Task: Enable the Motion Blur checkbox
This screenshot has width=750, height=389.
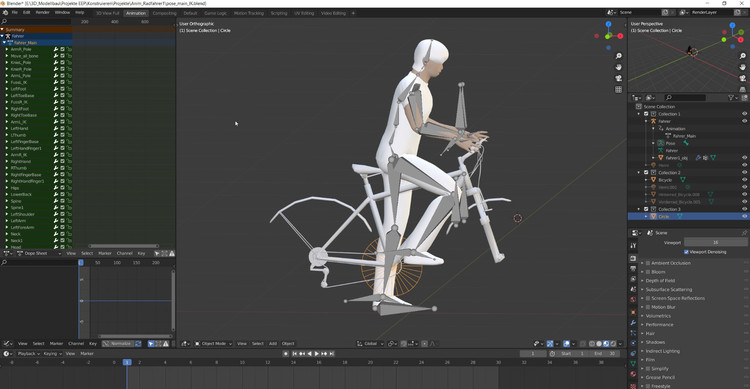Action: (648, 307)
